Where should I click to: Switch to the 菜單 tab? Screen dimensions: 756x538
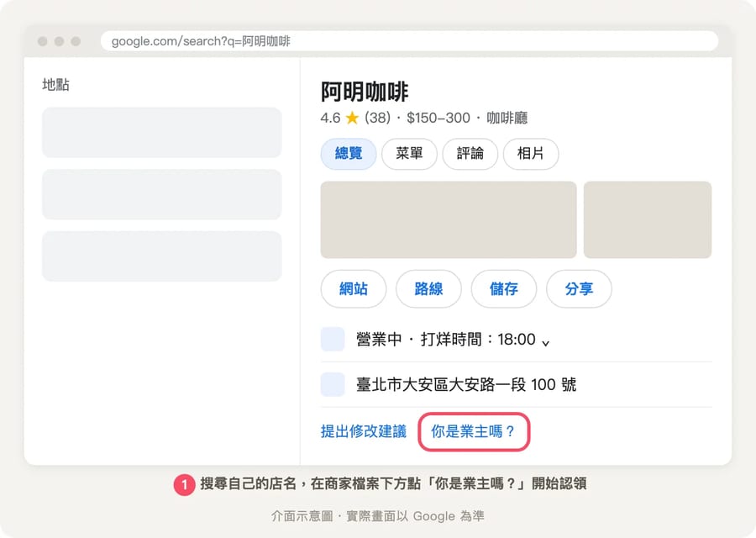click(409, 154)
